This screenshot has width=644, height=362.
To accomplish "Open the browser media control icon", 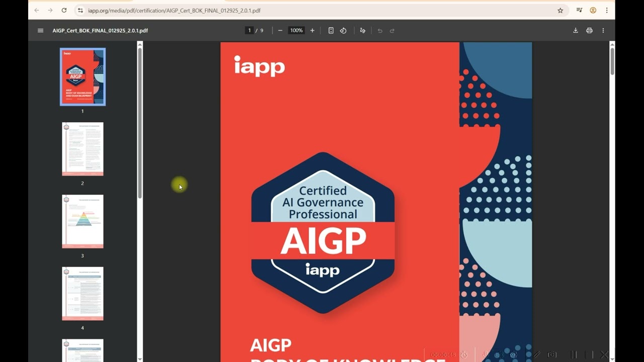I will [579, 10].
